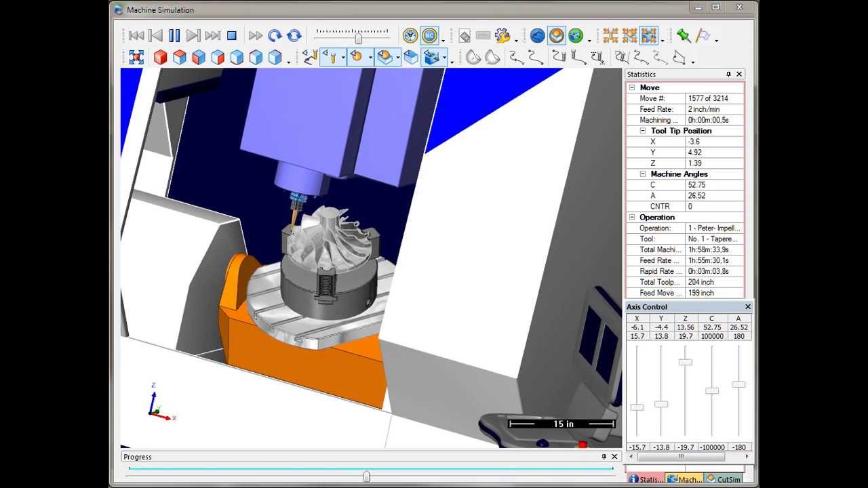The image size is (868, 488).
Task: Select the fourth cube view icon
Action: 217,58
